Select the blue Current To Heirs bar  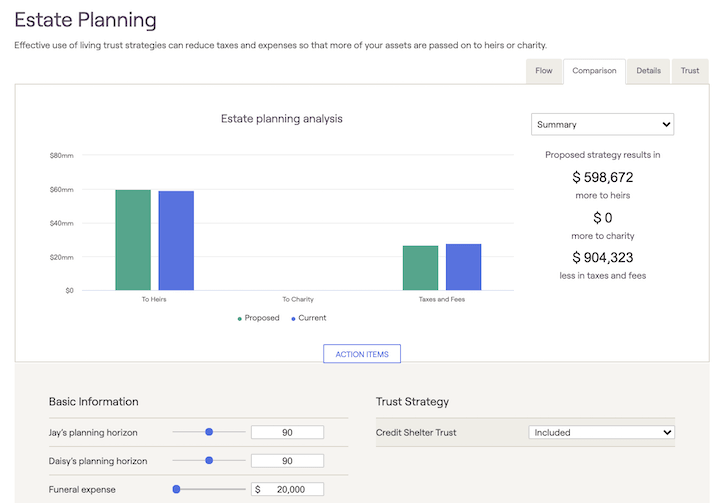pos(176,241)
